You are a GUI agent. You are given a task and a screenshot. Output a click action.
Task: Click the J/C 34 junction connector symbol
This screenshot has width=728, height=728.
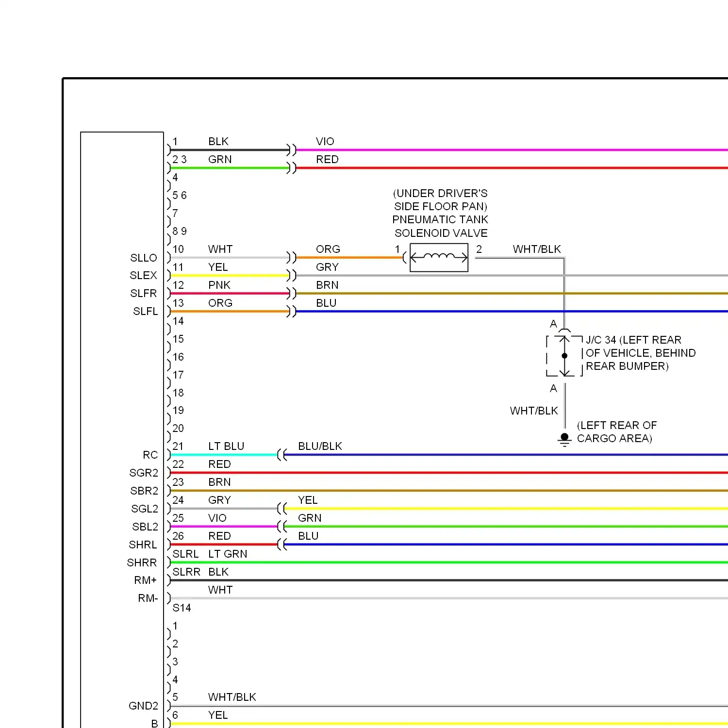pyautogui.click(x=564, y=356)
